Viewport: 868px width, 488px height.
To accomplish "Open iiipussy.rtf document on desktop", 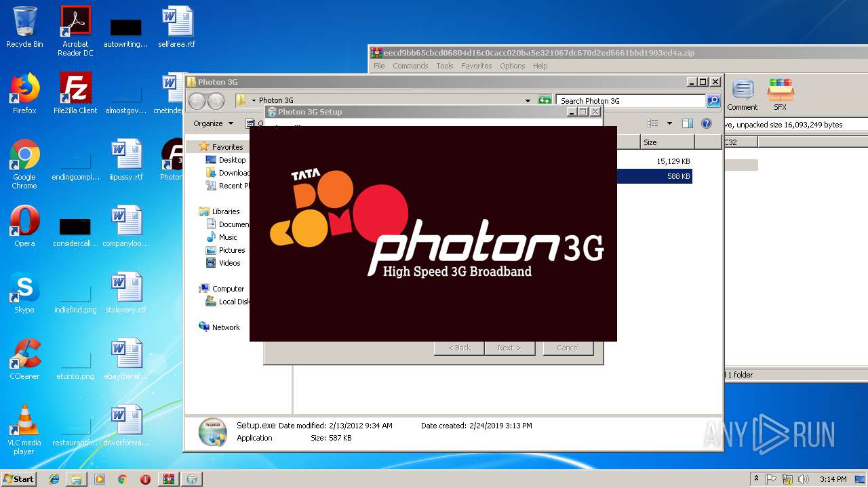I will coord(126,160).
